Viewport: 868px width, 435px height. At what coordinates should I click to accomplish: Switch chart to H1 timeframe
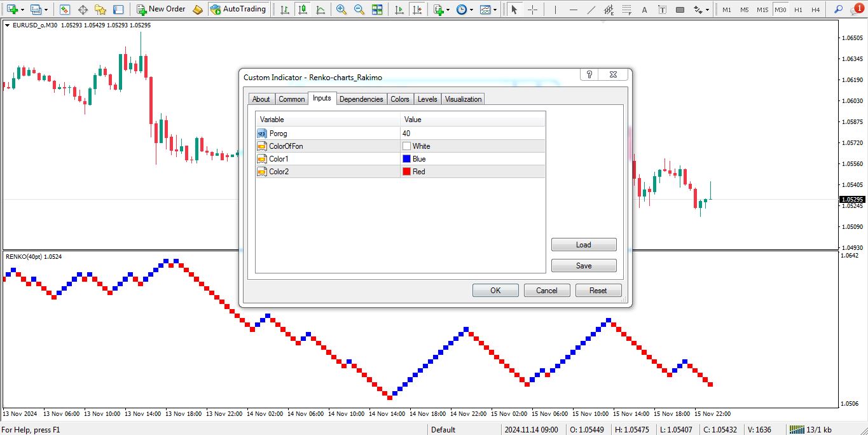coord(798,10)
